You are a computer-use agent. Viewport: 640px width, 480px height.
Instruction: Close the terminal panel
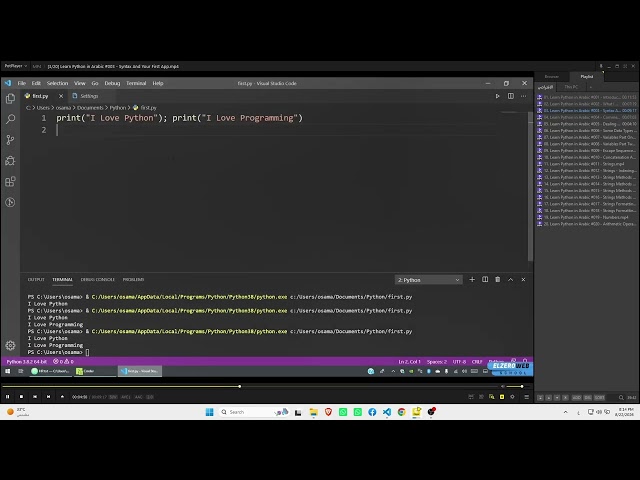tap(523, 280)
